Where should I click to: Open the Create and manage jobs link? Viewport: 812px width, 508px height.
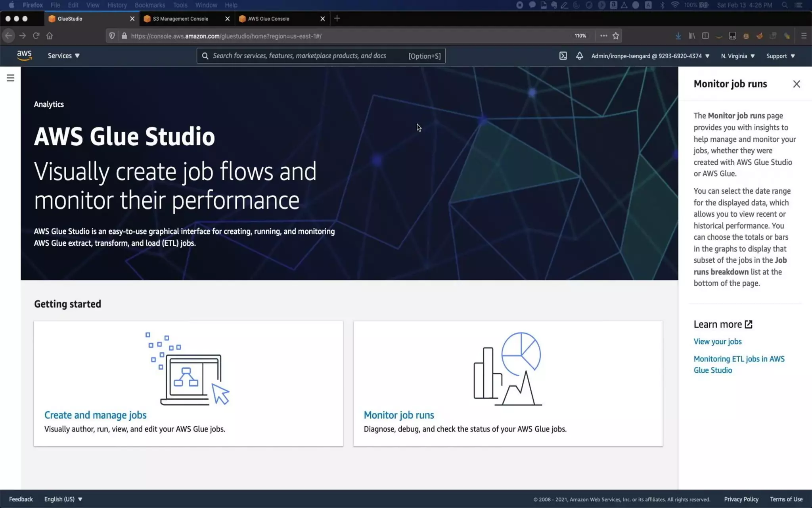click(96, 415)
